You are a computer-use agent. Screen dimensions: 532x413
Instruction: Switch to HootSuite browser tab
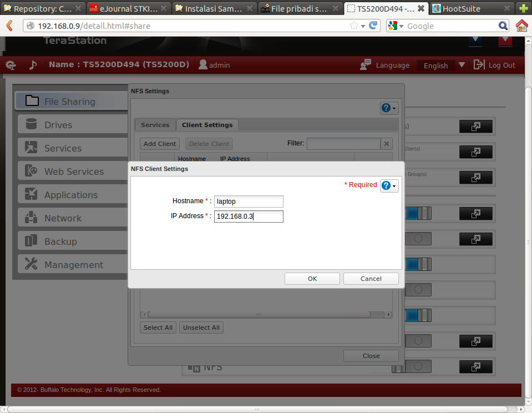[x=472, y=8]
